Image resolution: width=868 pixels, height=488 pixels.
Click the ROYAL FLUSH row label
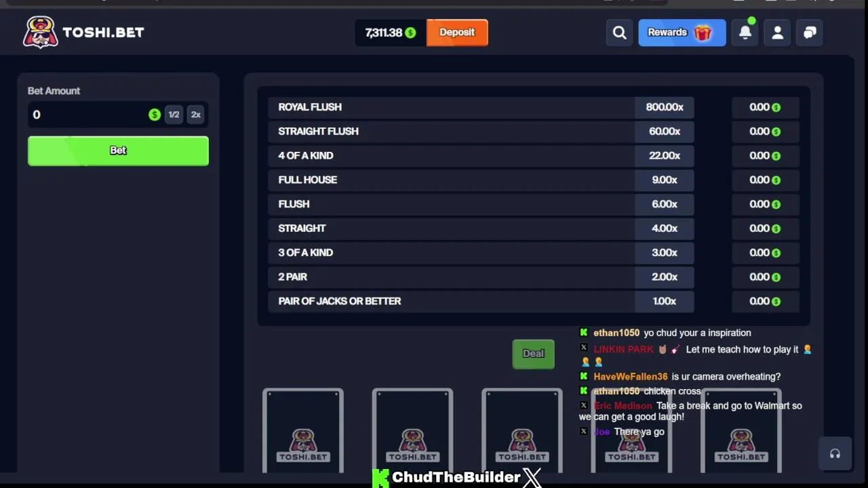tap(310, 107)
